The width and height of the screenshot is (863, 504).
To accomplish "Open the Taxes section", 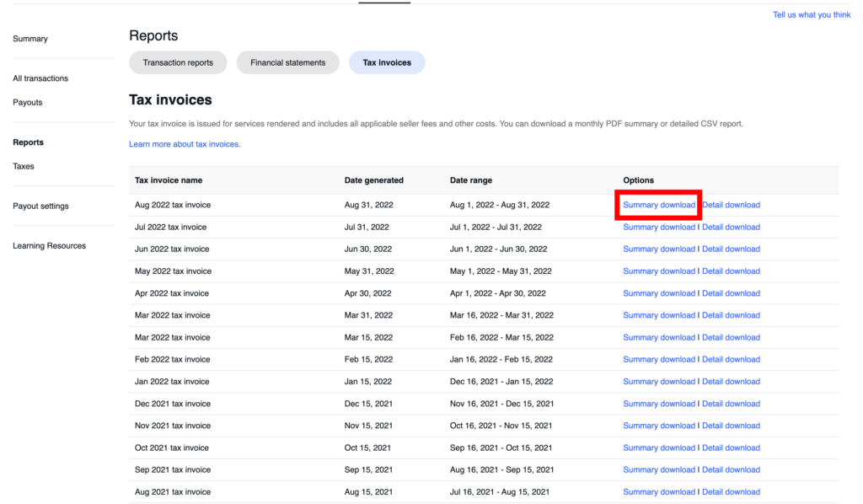I will pyautogui.click(x=23, y=166).
